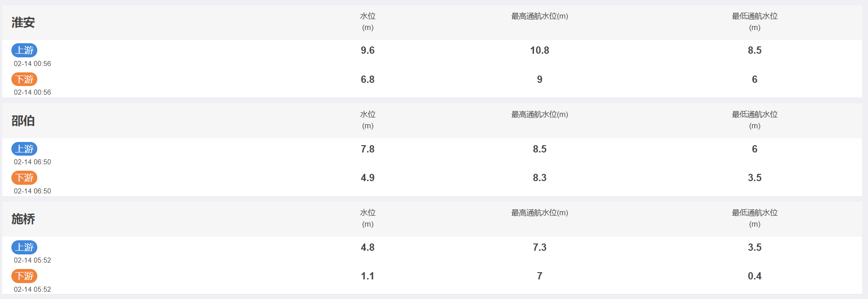Click 淮安 upstream lowest navigable level 8.5

point(755,51)
